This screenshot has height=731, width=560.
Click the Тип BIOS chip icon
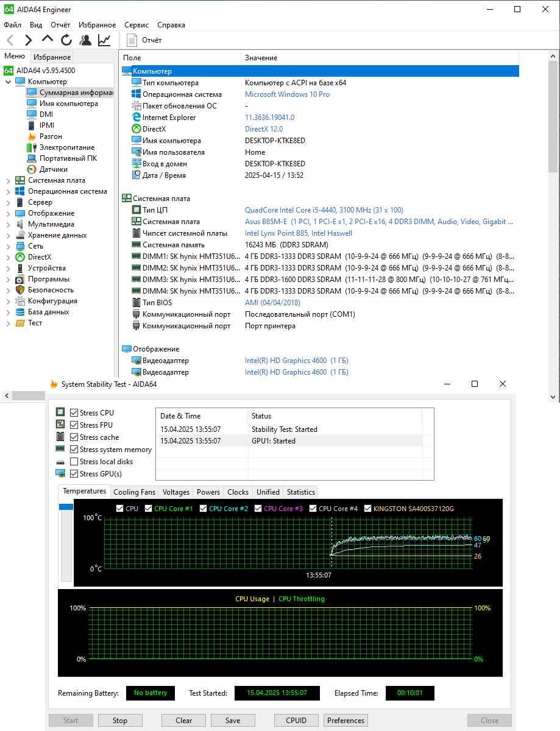pyautogui.click(x=136, y=303)
